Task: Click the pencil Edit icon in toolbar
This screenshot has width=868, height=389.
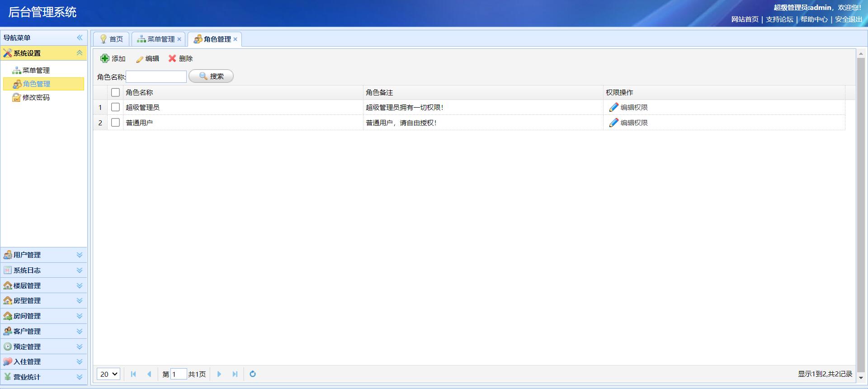Action: click(x=140, y=59)
